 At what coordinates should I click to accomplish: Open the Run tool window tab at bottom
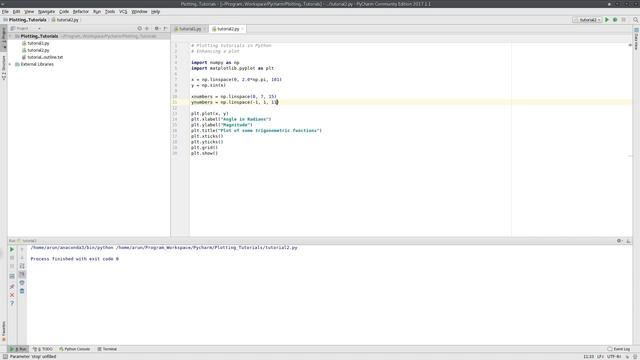pos(18,349)
